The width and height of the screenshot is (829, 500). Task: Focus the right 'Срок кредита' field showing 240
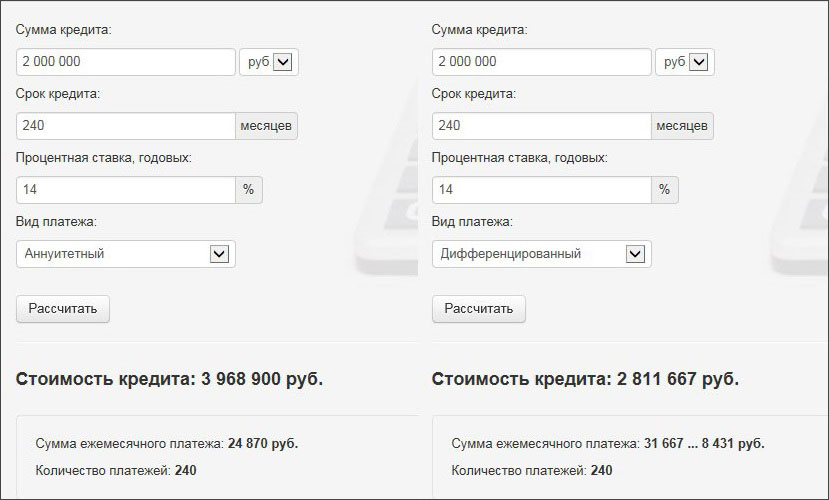click(541, 126)
